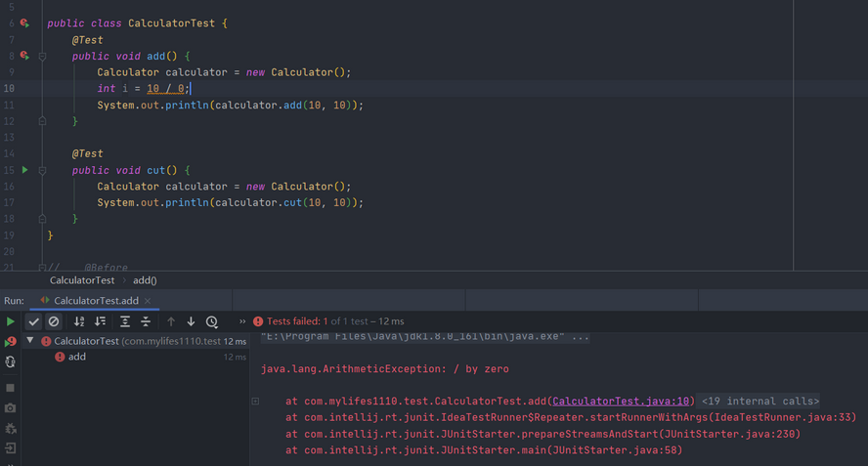Image resolution: width=868 pixels, height=467 pixels.
Task: Collapse all test nodes
Action: [146, 321]
